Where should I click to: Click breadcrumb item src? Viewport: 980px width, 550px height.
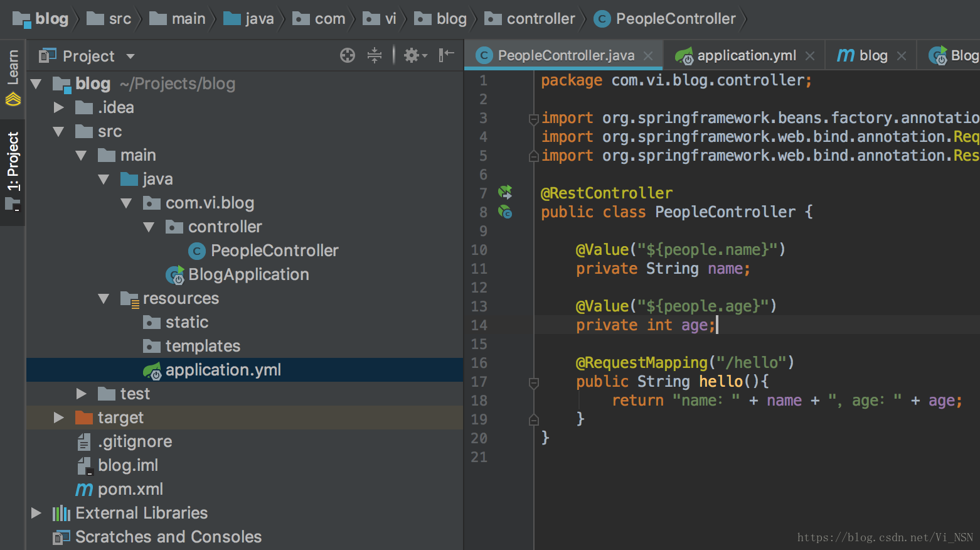109,19
